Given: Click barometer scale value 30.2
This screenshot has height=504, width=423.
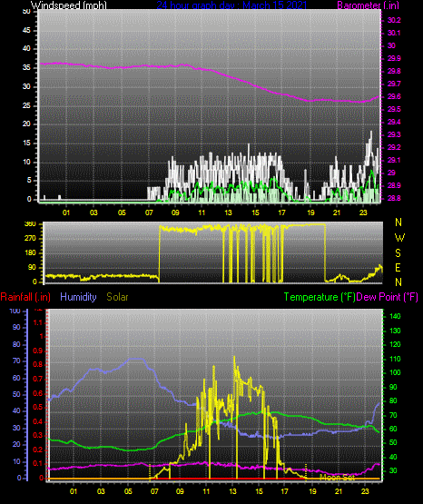Looking at the screenshot, I should click(x=394, y=20).
